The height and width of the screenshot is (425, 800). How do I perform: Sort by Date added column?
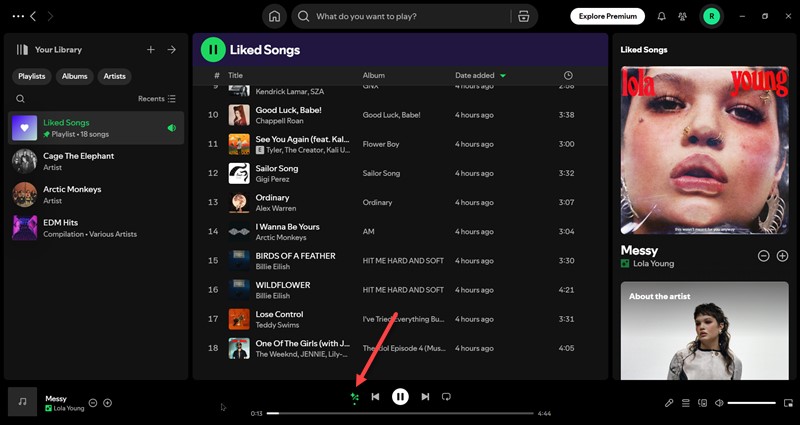tap(480, 76)
